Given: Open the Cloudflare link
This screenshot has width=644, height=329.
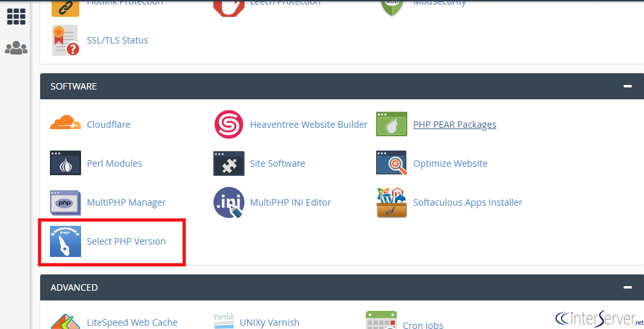Looking at the screenshot, I should [108, 125].
